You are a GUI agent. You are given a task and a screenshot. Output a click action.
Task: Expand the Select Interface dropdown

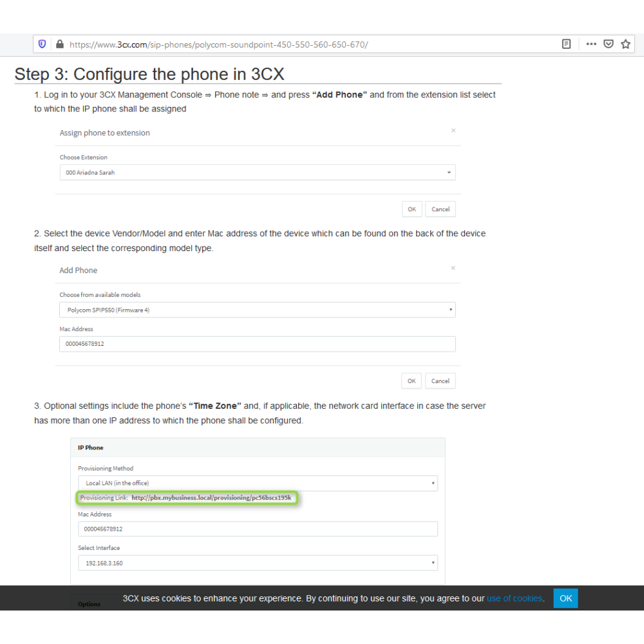tap(257, 563)
